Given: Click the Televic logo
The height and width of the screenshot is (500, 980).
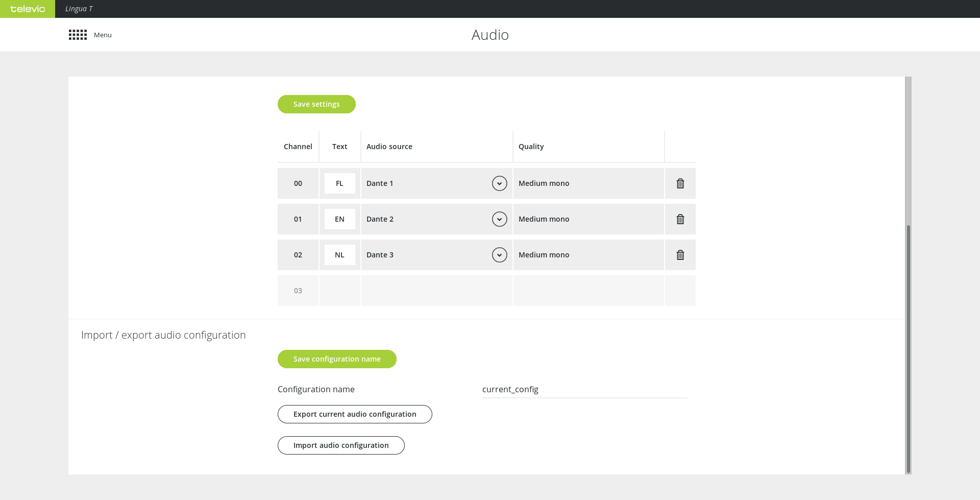Looking at the screenshot, I should point(28,9).
